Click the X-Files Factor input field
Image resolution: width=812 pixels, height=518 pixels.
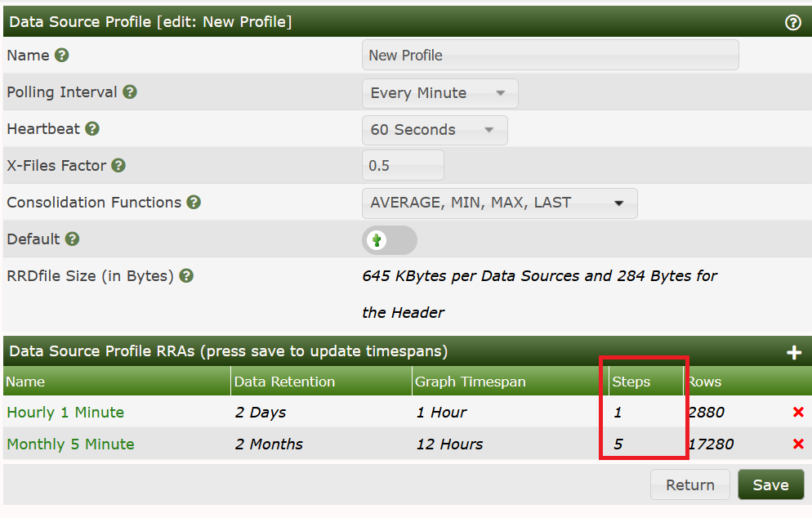[x=403, y=165]
